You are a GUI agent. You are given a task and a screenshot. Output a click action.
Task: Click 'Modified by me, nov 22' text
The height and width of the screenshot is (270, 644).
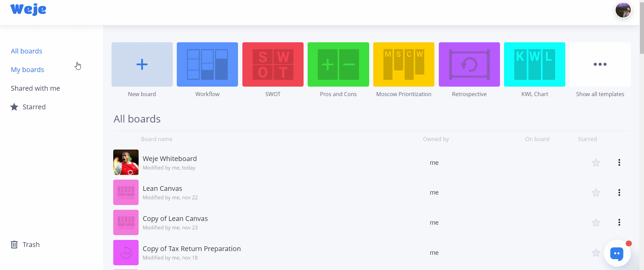point(170,198)
